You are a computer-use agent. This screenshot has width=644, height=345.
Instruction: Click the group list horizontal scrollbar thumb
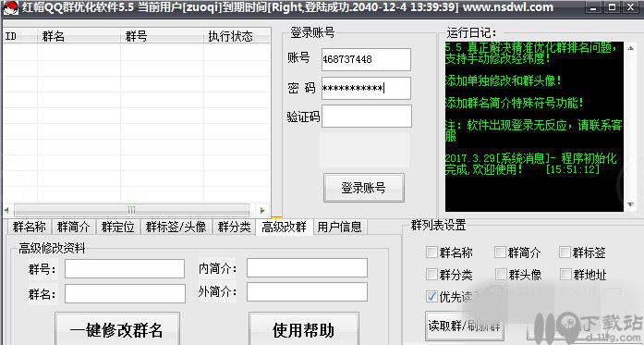coord(131,211)
